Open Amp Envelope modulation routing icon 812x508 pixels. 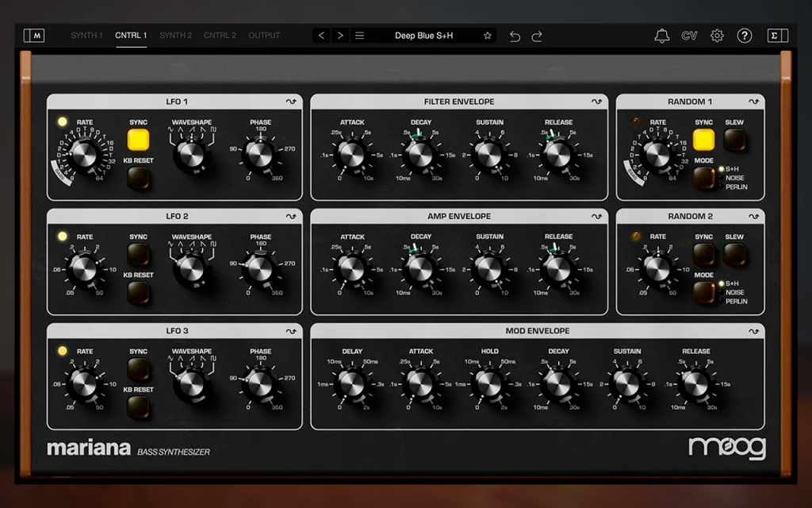tap(596, 216)
